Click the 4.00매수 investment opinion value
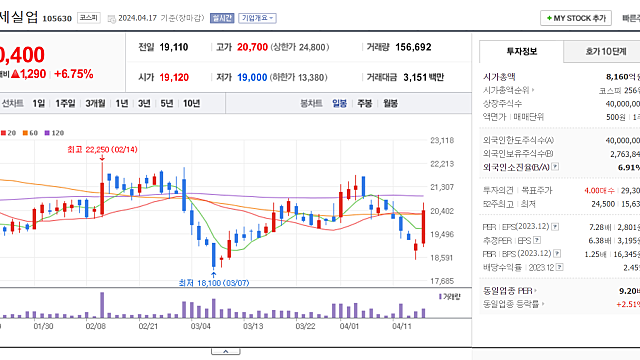Image resolution: width=640 pixels, height=360 pixels. coord(600,191)
